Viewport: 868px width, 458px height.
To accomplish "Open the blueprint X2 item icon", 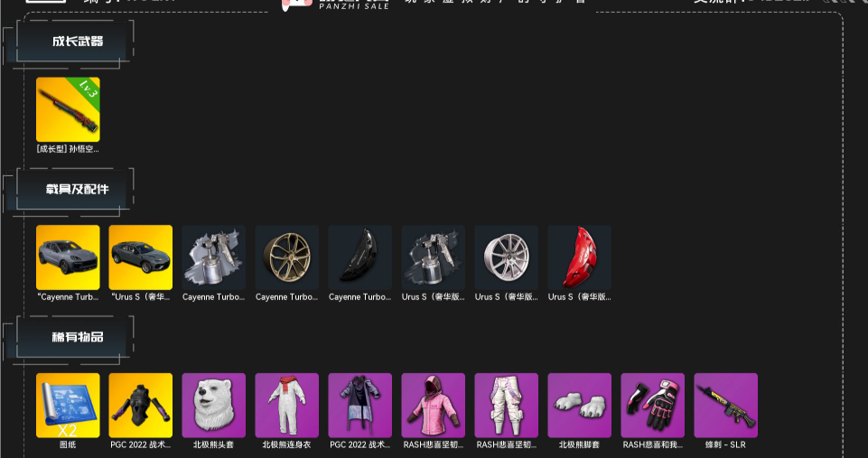I will [68, 406].
